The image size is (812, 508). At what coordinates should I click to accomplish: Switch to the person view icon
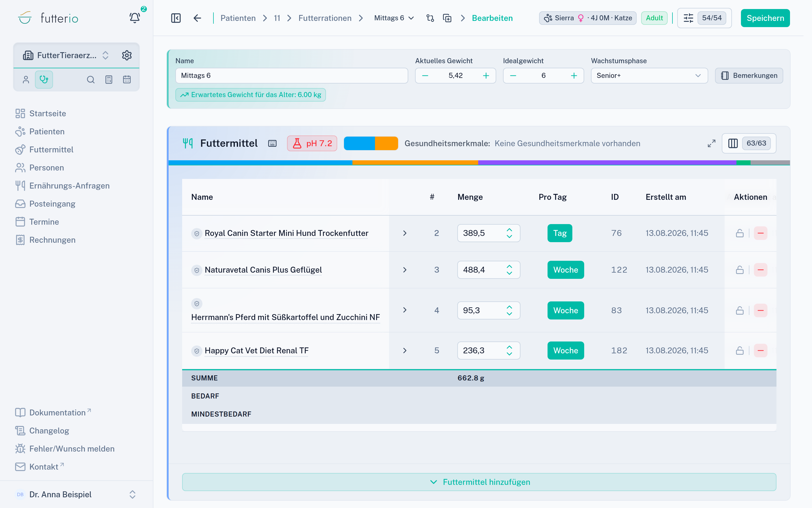click(x=26, y=80)
